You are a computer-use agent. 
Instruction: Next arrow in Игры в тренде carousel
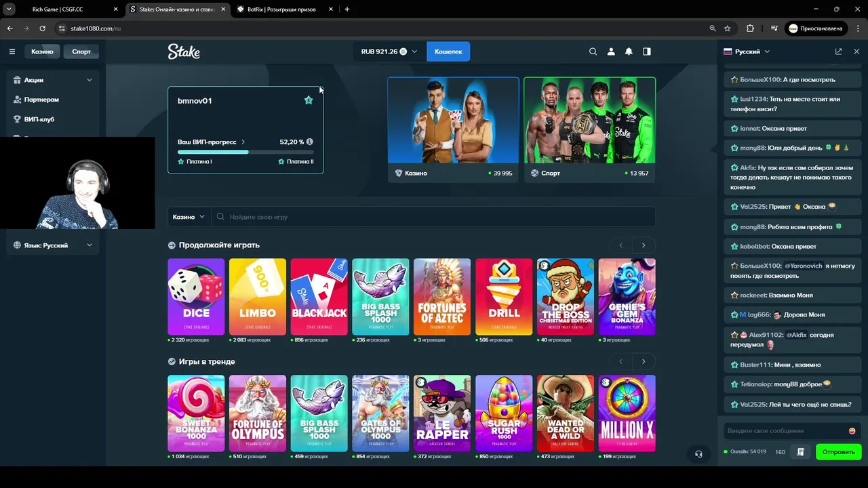coord(644,362)
